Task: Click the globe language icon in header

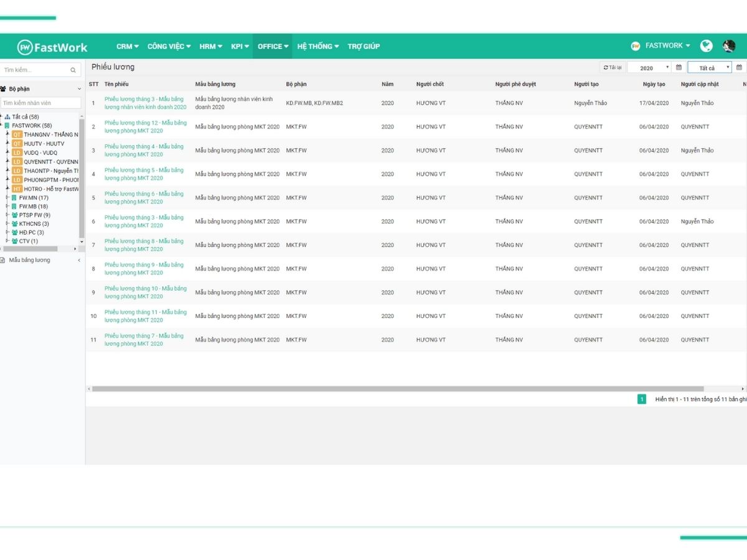Action: click(x=706, y=46)
